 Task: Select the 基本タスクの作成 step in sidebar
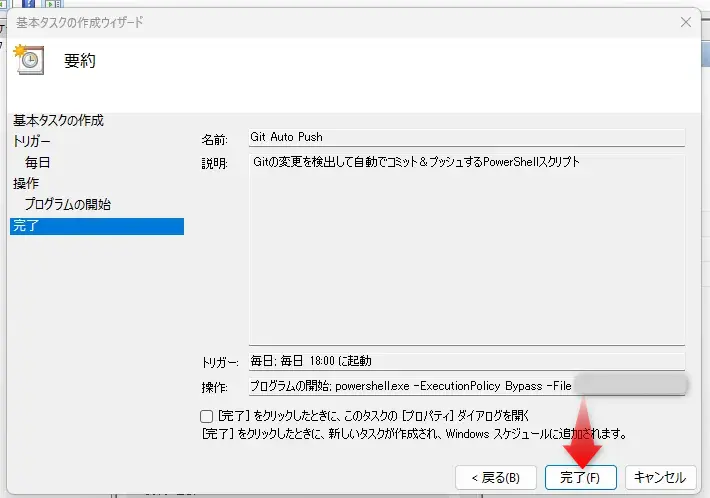click(58, 121)
